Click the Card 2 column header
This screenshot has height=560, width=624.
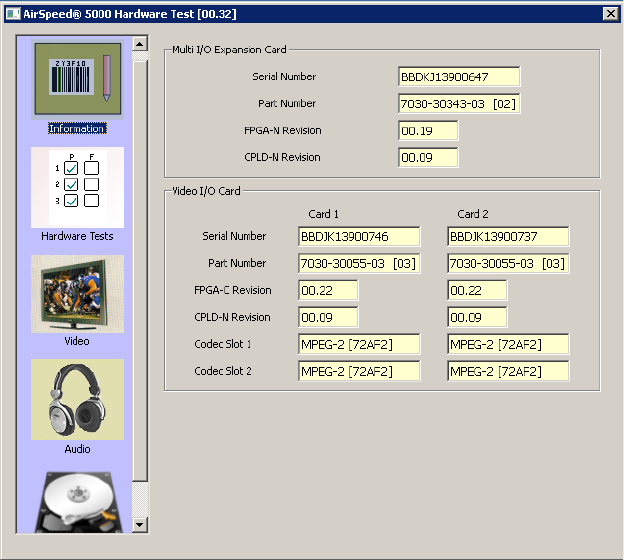[473, 214]
